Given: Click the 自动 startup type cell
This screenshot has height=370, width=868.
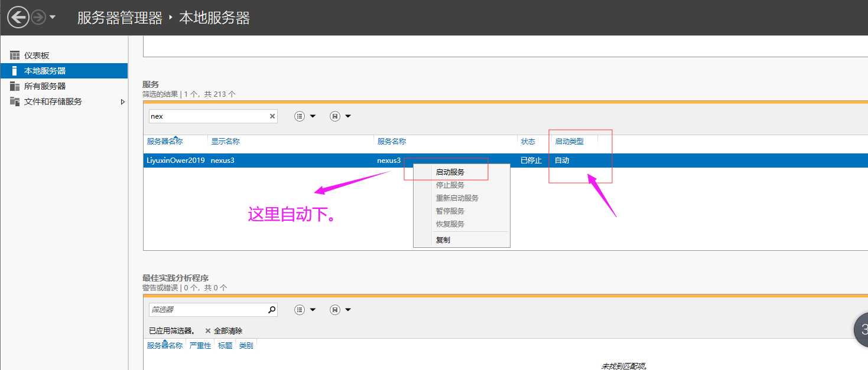Looking at the screenshot, I should 562,161.
